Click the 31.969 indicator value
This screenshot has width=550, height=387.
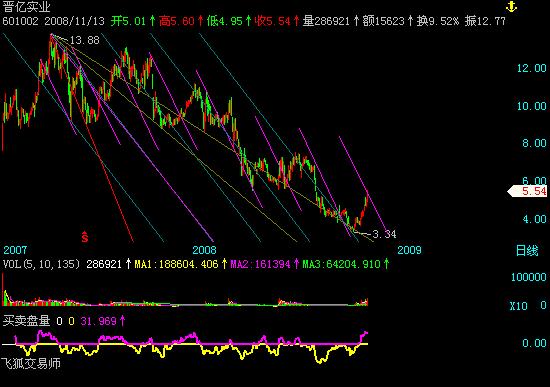[99, 321]
